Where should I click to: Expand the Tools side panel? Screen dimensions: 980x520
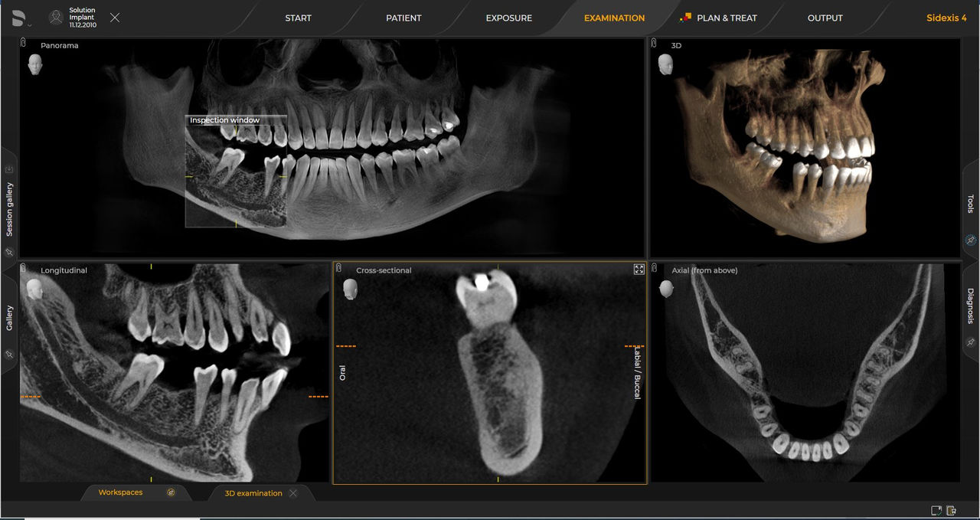pyautogui.click(x=970, y=203)
